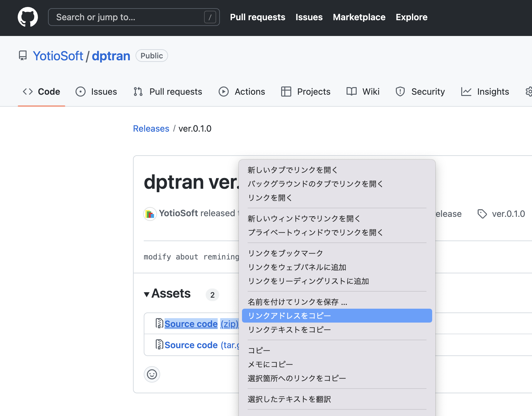Image resolution: width=532 pixels, height=416 pixels.
Task: Choose リンクをリーディングリストに追加
Action: click(x=337, y=281)
